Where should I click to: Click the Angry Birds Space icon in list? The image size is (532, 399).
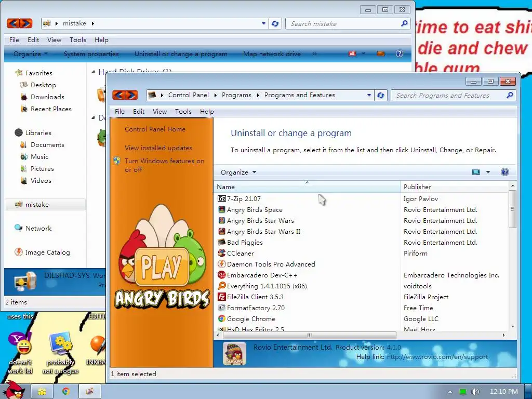(x=221, y=210)
